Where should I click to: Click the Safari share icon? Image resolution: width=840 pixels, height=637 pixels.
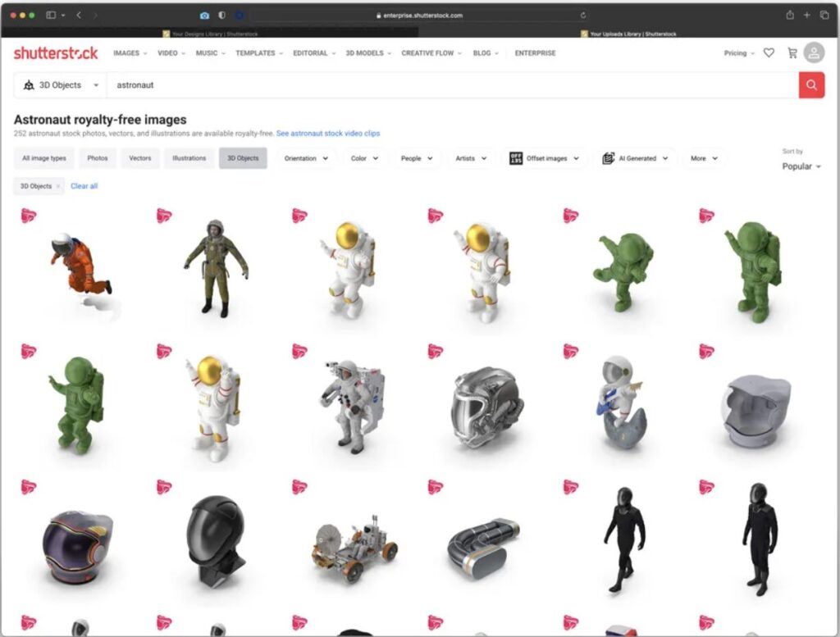tap(790, 16)
